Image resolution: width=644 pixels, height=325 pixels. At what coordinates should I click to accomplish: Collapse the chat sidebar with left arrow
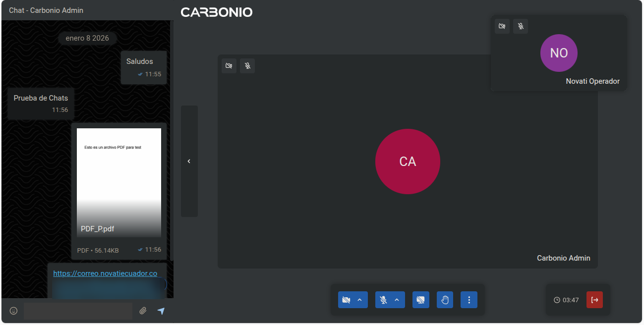click(189, 161)
